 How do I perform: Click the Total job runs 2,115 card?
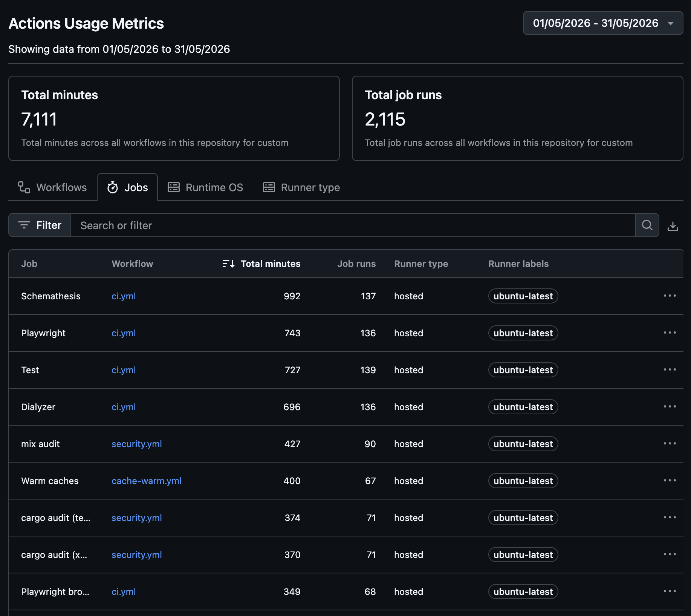point(517,118)
